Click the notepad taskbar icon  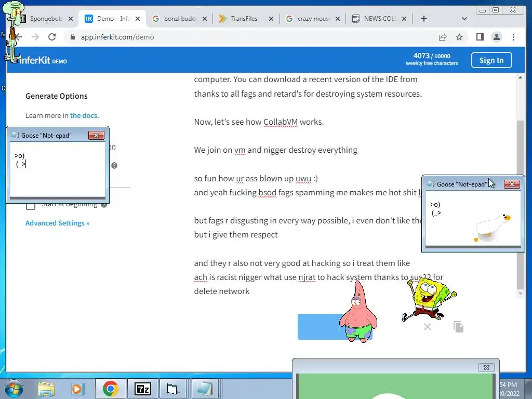(206, 389)
